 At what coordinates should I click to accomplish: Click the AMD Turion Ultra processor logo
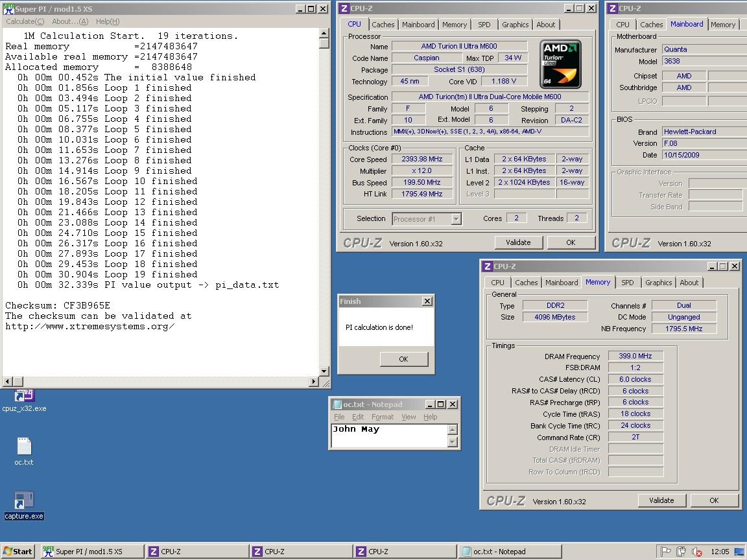[x=560, y=64]
